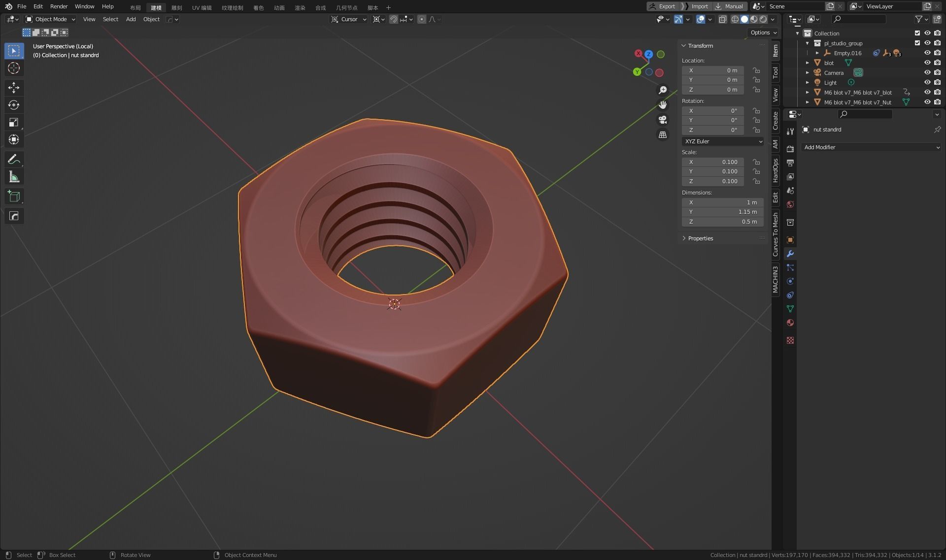Switch to orthographic/perspective grid view
The height and width of the screenshot is (560, 946).
[x=663, y=134]
